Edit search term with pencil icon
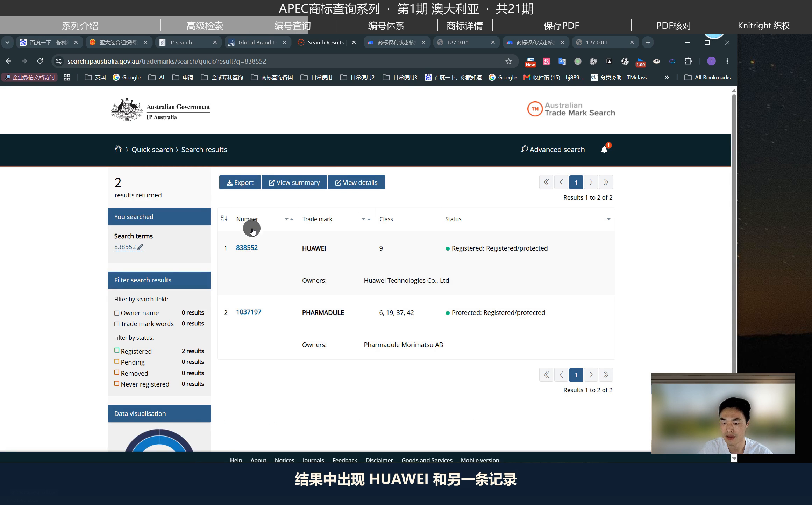This screenshot has height=505, width=812. (x=140, y=247)
